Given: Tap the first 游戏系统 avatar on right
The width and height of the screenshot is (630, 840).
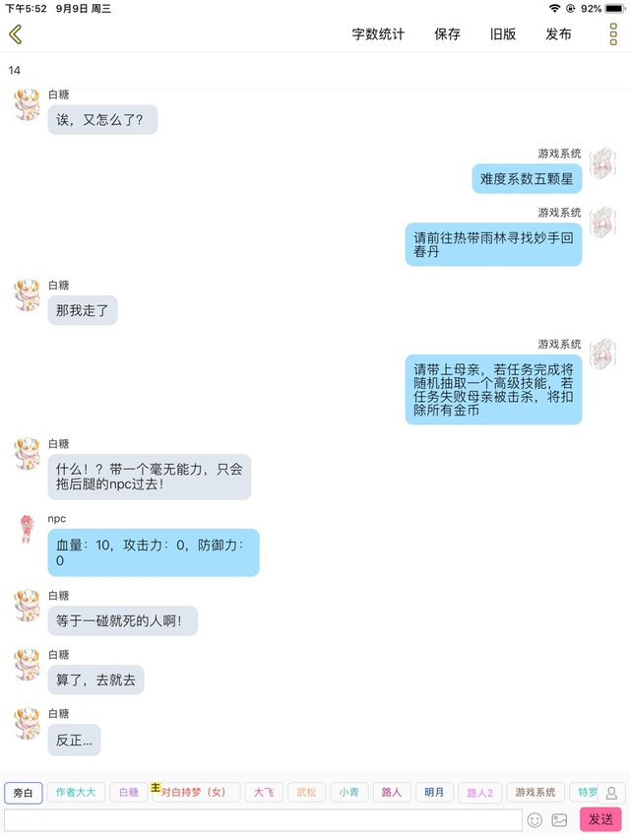Looking at the screenshot, I should point(603,162).
